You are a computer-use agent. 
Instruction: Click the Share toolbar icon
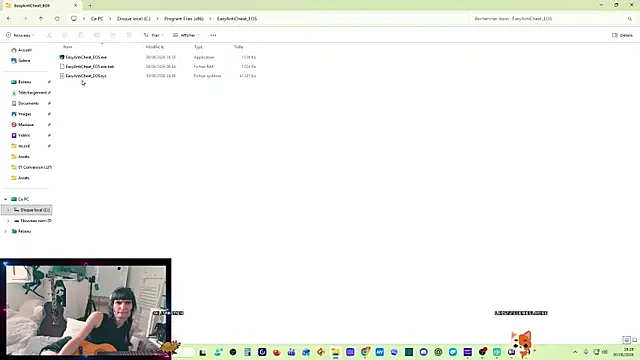[x=113, y=35]
